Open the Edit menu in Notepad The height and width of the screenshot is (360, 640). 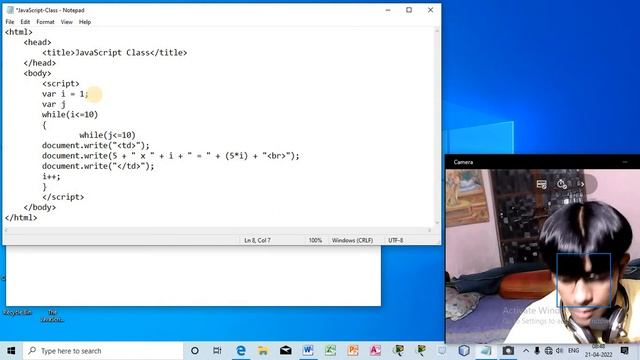[x=25, y=22]
